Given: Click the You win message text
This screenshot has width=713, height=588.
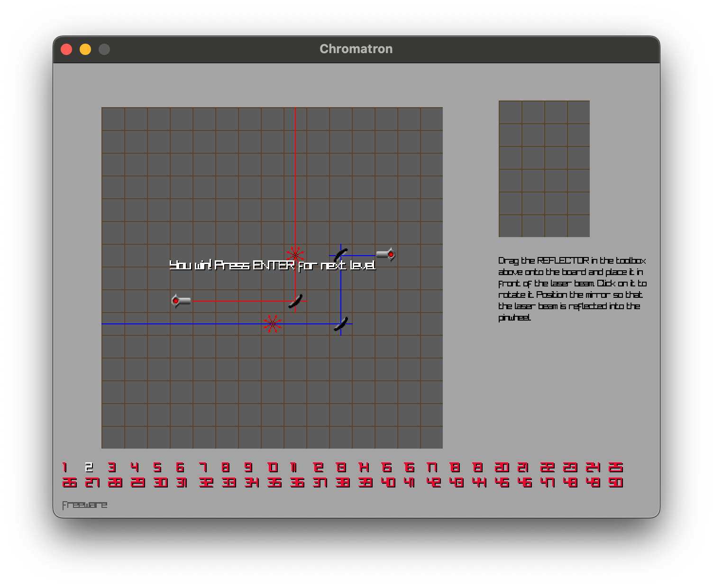Looking at the screenshot, I should (273, 266).
